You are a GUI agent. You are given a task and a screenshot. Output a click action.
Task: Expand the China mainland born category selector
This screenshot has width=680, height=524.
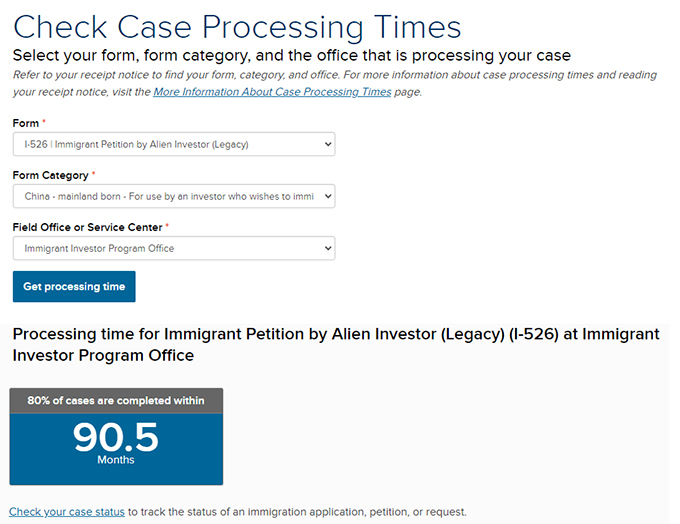pos(174,196)
